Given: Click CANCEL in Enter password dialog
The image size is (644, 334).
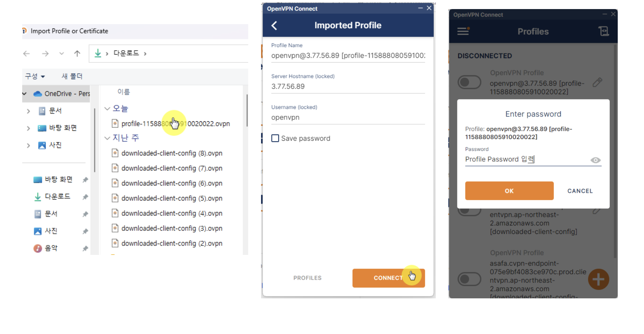Looking at the screenshot, I should pyautogui.click(x=580, y=191).
